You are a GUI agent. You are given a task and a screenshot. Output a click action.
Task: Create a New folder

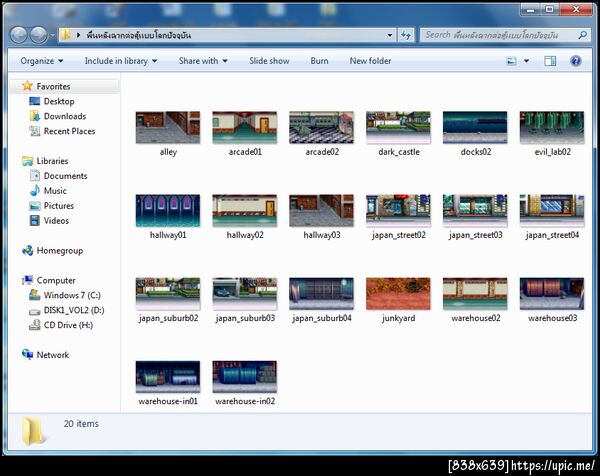pyautogui.click(x=370, y=61)
